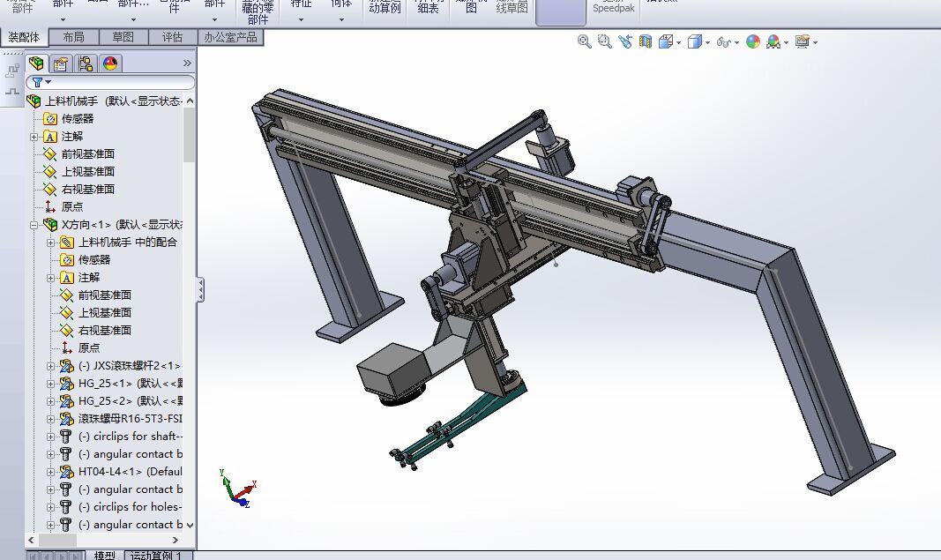941x560 pixels.
Task: Activate the Zoom to Area tool
Action: [x=604, y=41]
